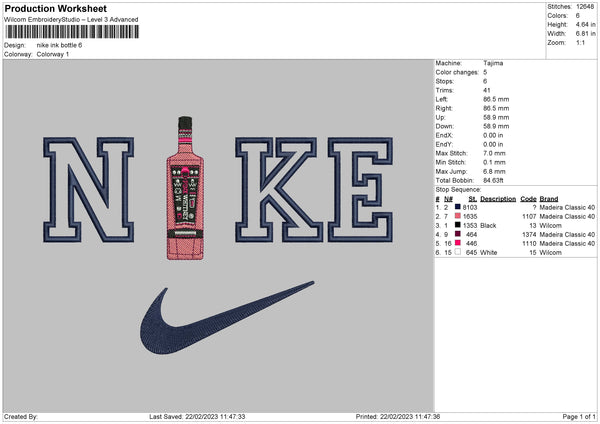Click the EndX value 0.00 in
The width and height of the screenshot is (600, 424).
pos(493,135)
